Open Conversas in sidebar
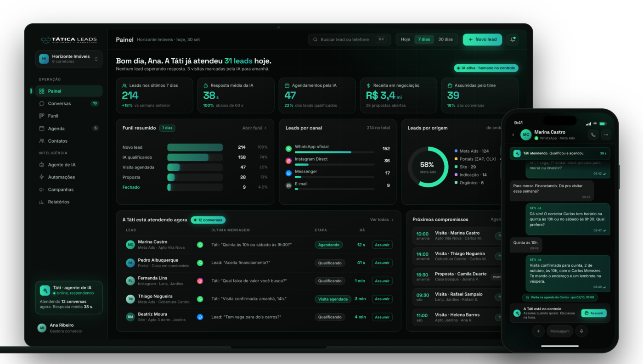Screen dimensions: 643x364 click(x=69, y=104)
